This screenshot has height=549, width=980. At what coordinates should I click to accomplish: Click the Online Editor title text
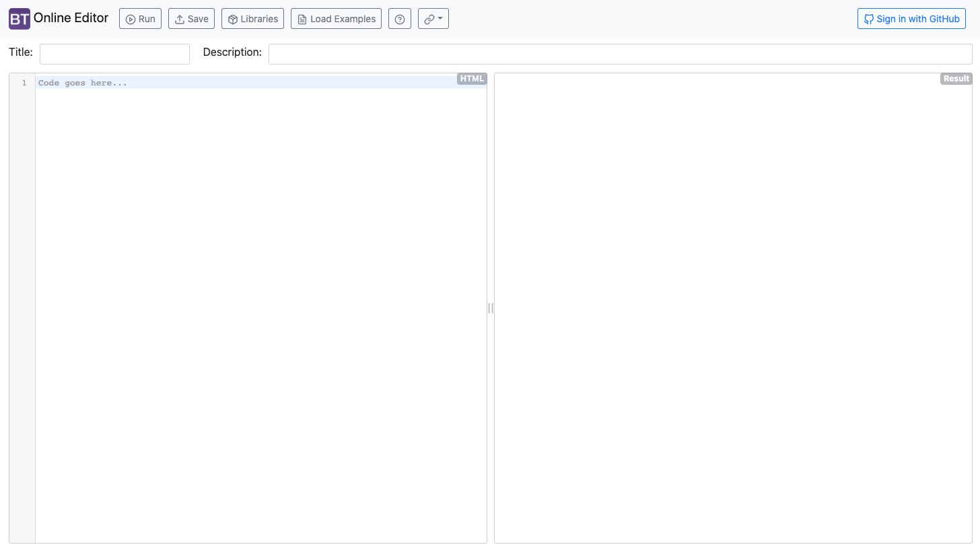point(71,18)
